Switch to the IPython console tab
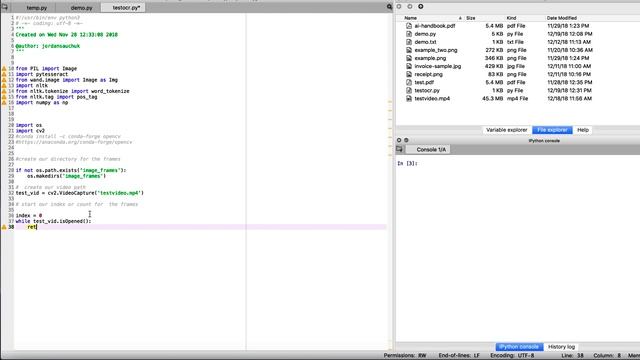Screen dimensions: 640x360 [x=519, y=347]
